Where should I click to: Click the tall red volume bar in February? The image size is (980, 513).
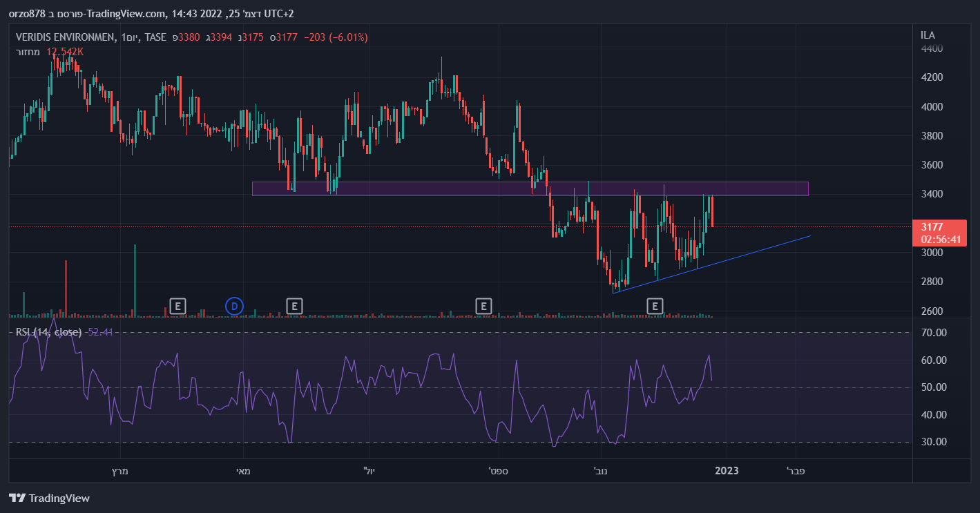pos(66,289)
